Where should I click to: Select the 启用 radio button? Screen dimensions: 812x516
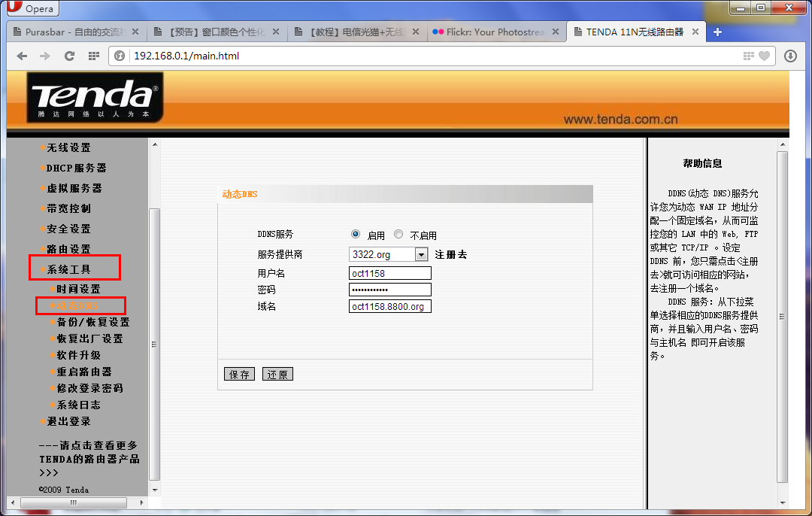[x=356, y=235]
